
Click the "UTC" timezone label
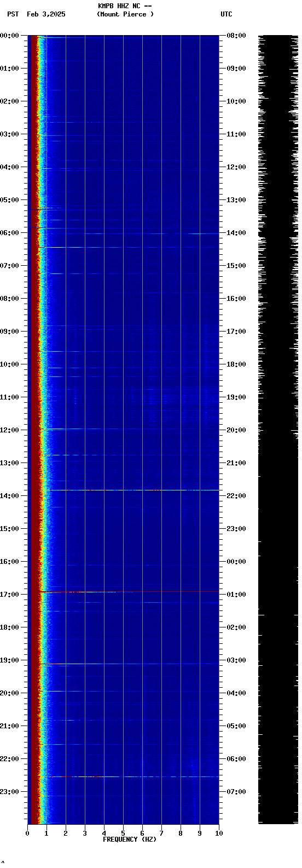[226, 14]
